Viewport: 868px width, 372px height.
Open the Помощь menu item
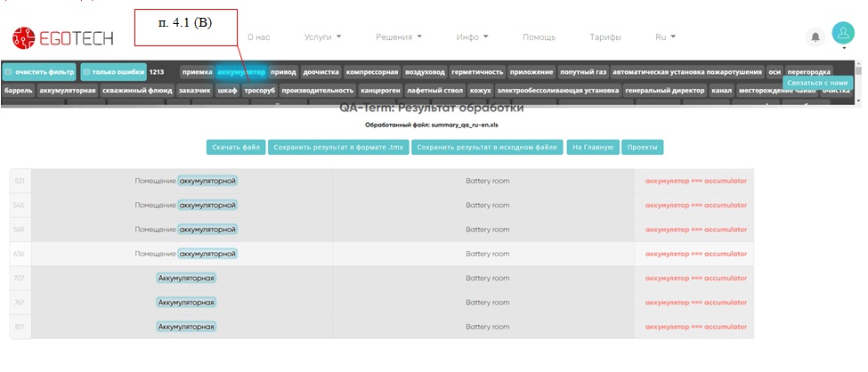click(x=539, y=37)
